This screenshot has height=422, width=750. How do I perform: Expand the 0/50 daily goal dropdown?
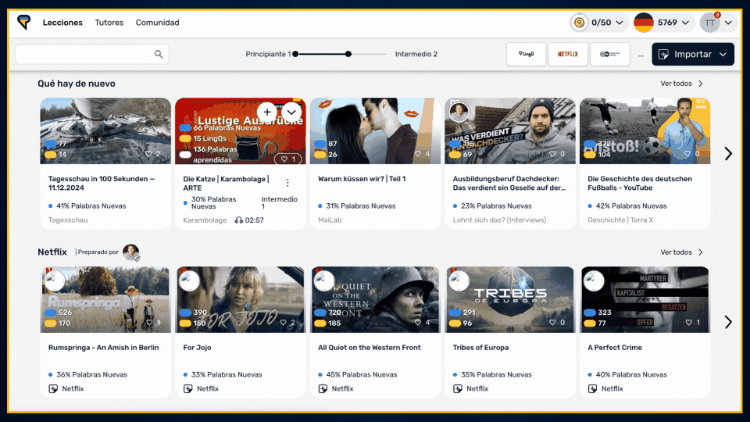(619, 22)
